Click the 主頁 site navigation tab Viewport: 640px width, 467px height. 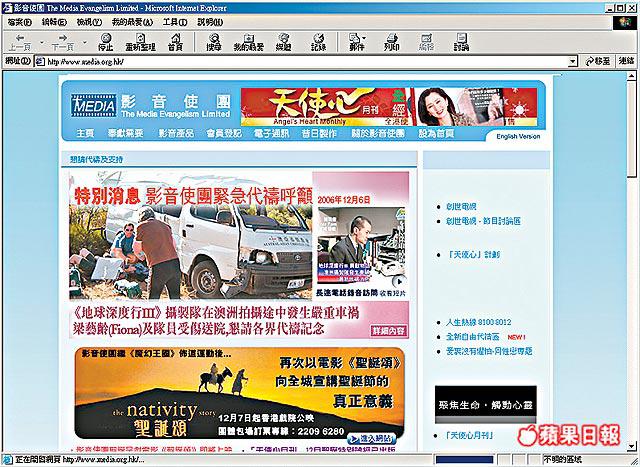click(85, 133)
